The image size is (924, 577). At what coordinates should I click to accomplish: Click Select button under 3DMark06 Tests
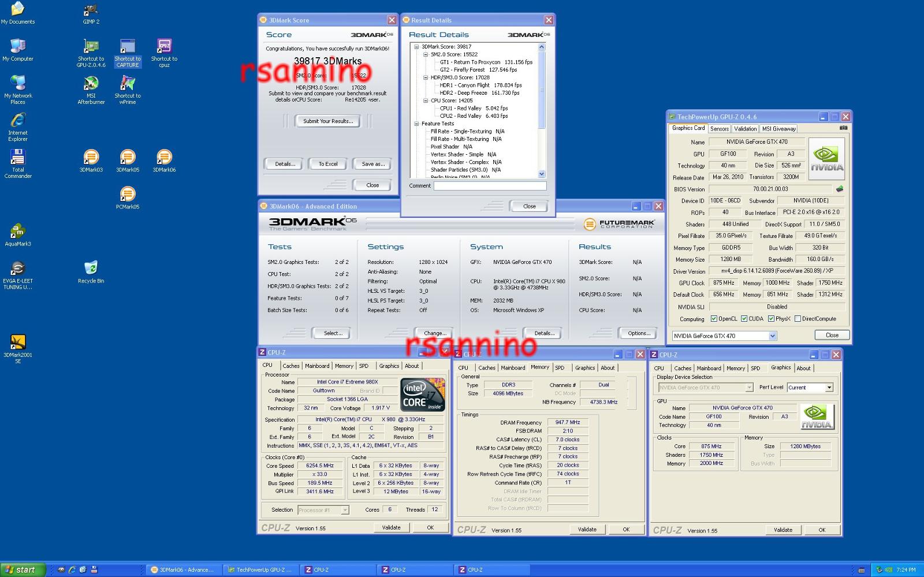pos(333,333)
